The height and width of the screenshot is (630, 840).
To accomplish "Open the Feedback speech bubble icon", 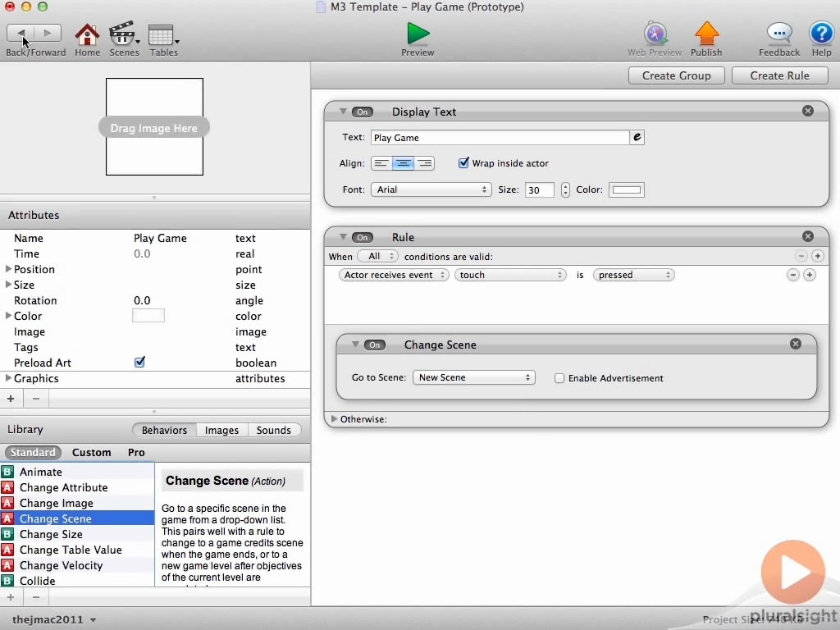I will point(779,33).
